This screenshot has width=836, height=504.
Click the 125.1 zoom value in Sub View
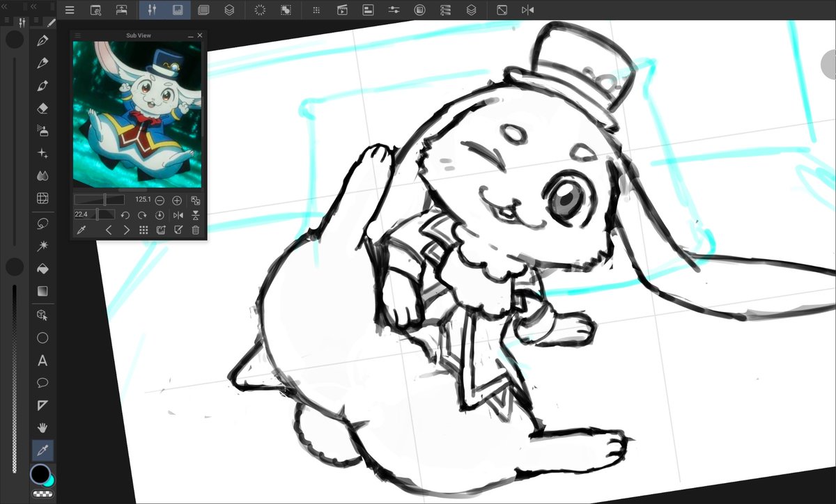(x=144, y=200)
